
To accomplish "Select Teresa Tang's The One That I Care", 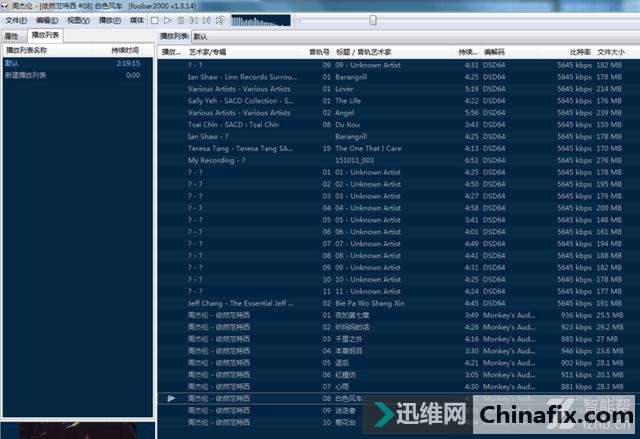I will tap(398, 149).
